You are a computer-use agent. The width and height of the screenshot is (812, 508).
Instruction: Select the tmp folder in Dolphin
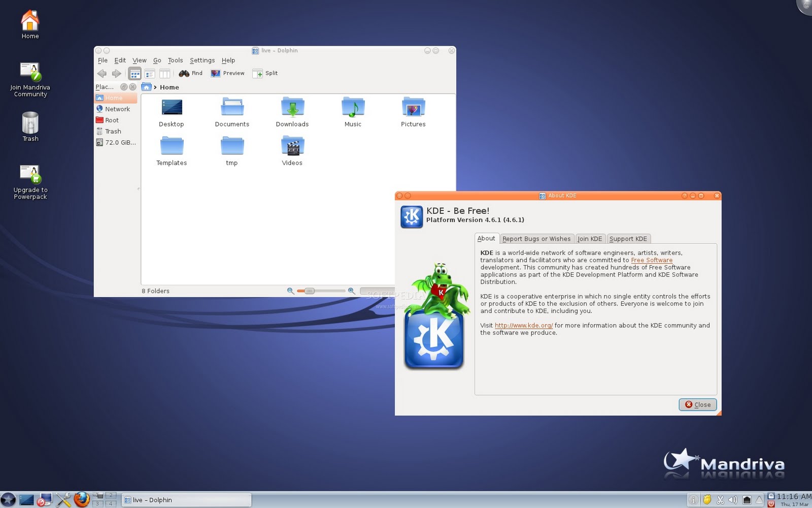(232, 151)
